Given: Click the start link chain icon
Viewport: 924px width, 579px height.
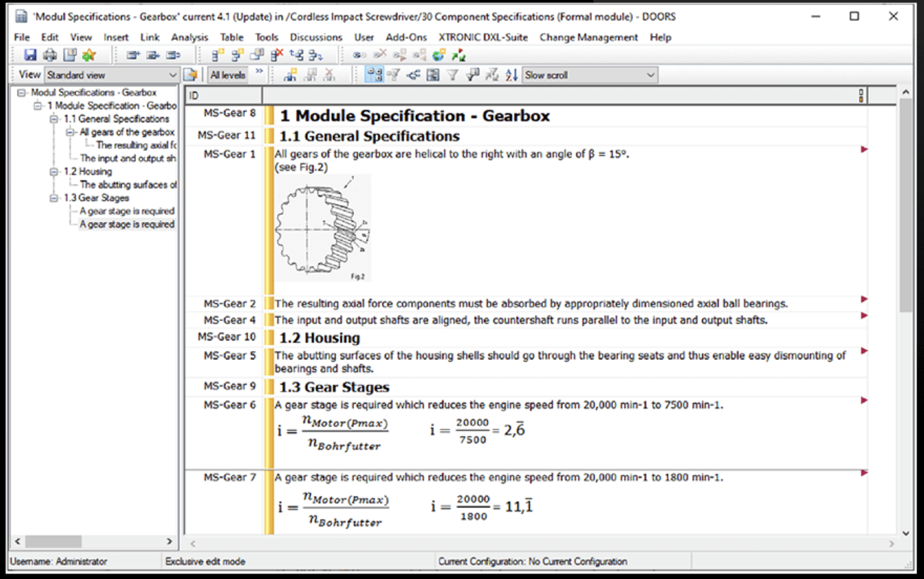Looking at the screenshot, I should coord(359,56).
